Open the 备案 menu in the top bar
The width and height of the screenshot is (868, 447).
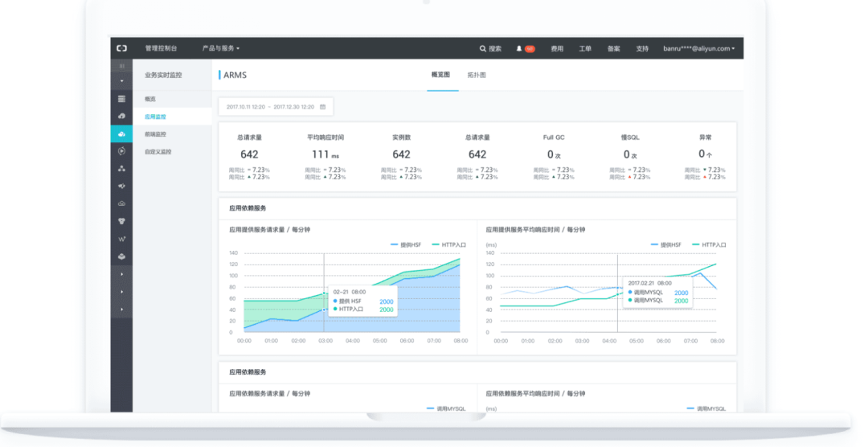click(614, 49)
